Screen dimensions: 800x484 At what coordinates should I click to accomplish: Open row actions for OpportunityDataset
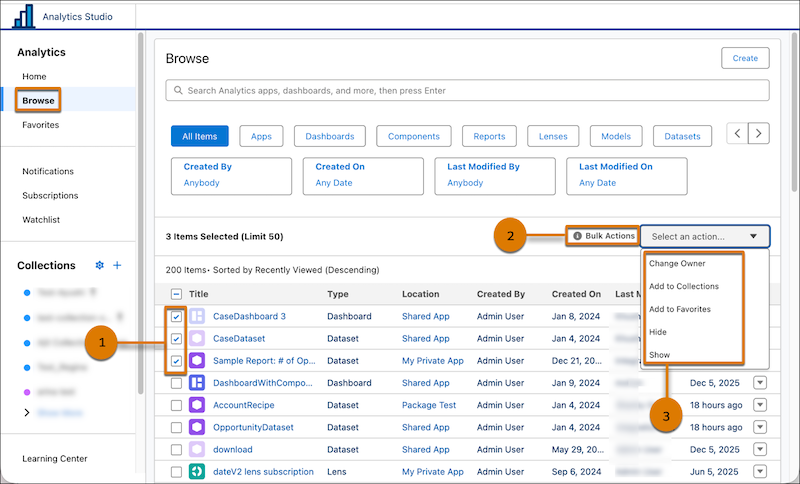(760, 427)
